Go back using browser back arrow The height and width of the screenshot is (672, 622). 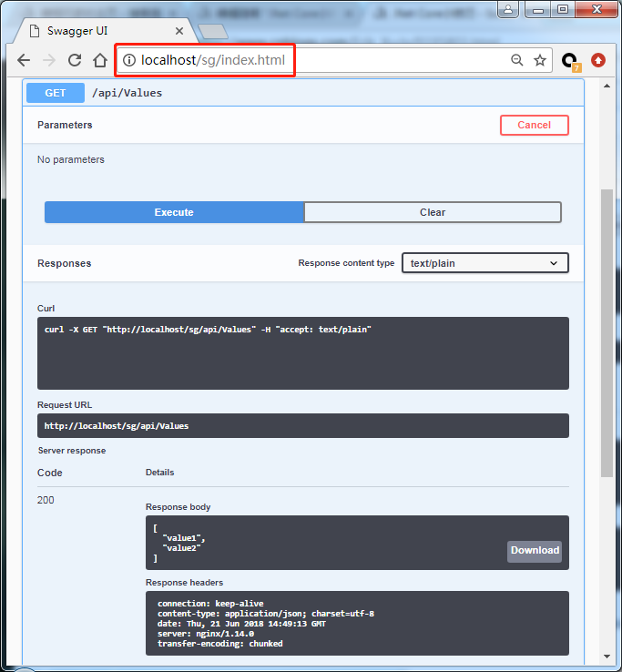(24, 60)
